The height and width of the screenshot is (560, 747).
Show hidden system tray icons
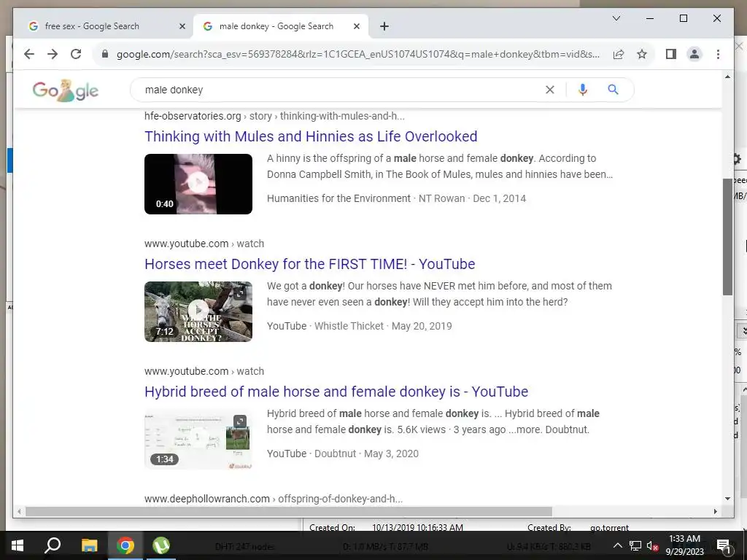pyautogui.click(x=617, y=545)
